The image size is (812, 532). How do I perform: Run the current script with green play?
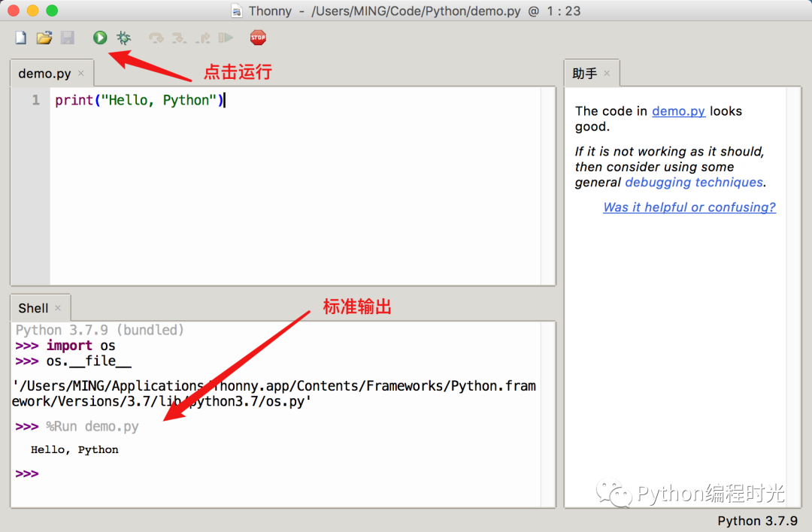point(100,38)
